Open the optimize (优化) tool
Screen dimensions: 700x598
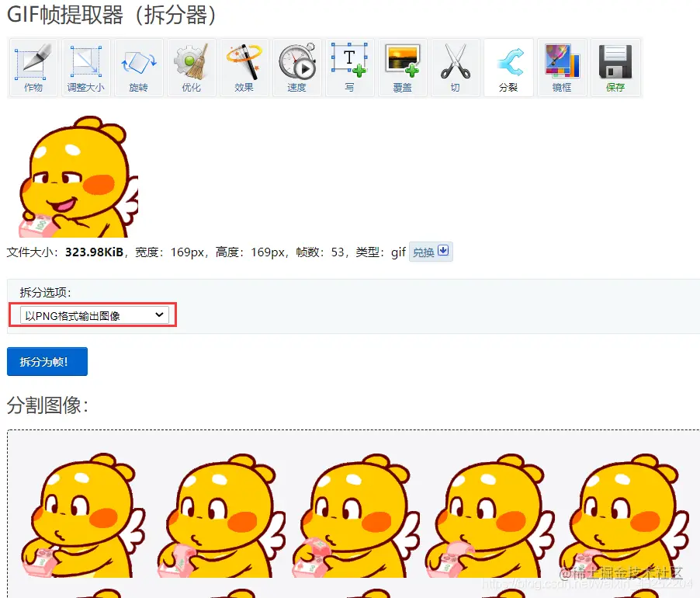(x=191, y=68)
